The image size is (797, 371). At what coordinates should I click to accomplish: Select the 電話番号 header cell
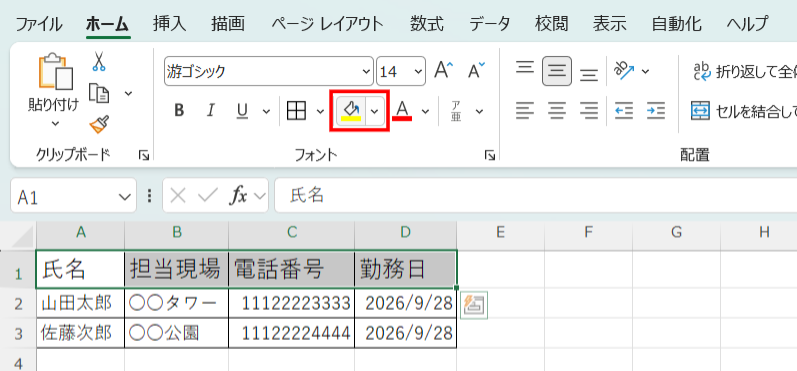291,269
